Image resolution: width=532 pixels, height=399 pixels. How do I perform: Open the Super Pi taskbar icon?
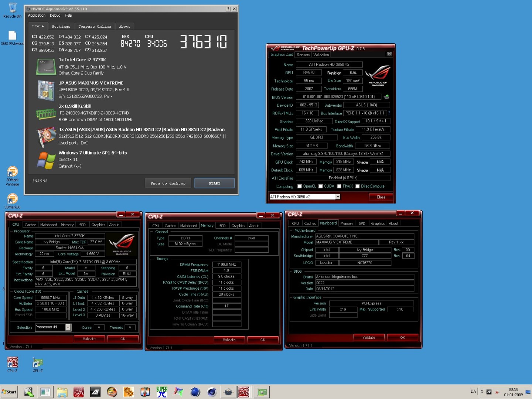[161, 392]
